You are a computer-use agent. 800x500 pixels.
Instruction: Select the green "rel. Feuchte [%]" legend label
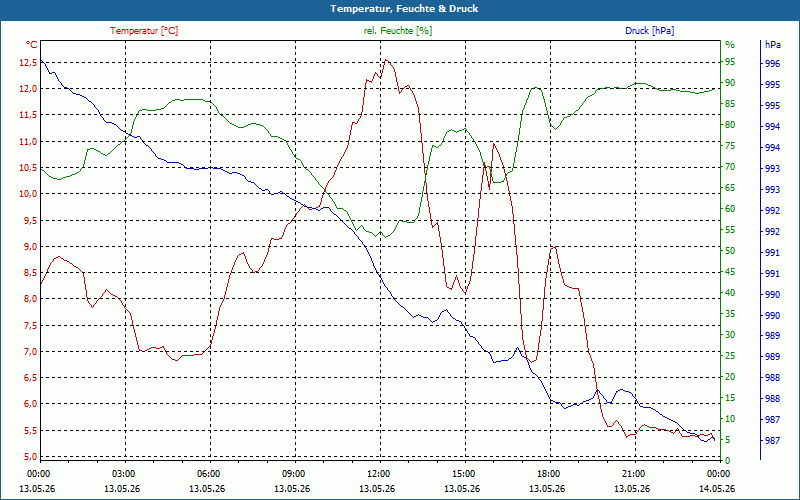click(x=398, y=31)
